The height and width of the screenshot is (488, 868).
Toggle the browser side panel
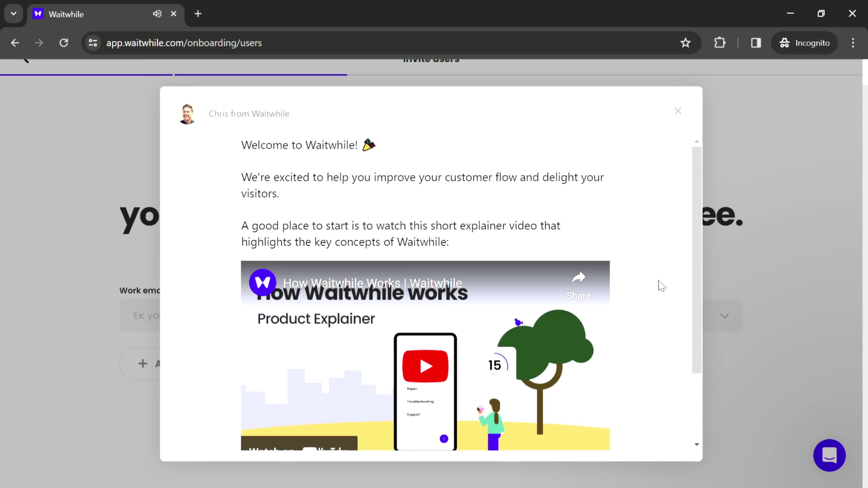(x=756, y=43)
